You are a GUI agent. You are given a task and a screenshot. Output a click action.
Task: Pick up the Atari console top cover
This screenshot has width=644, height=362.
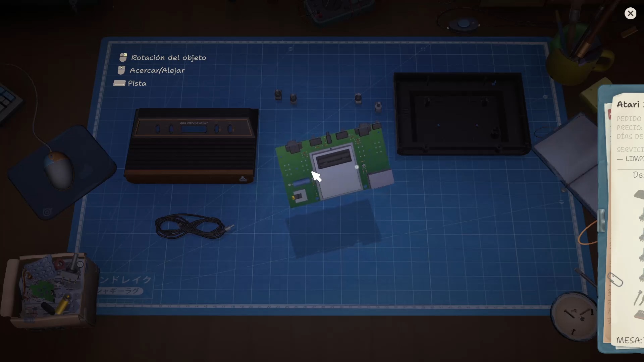[191, 145]
